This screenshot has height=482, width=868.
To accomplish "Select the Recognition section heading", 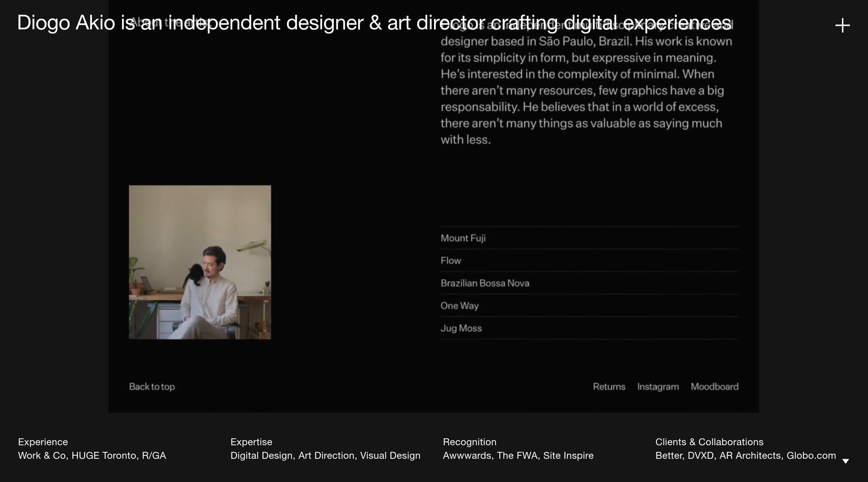I will point(469,442).
